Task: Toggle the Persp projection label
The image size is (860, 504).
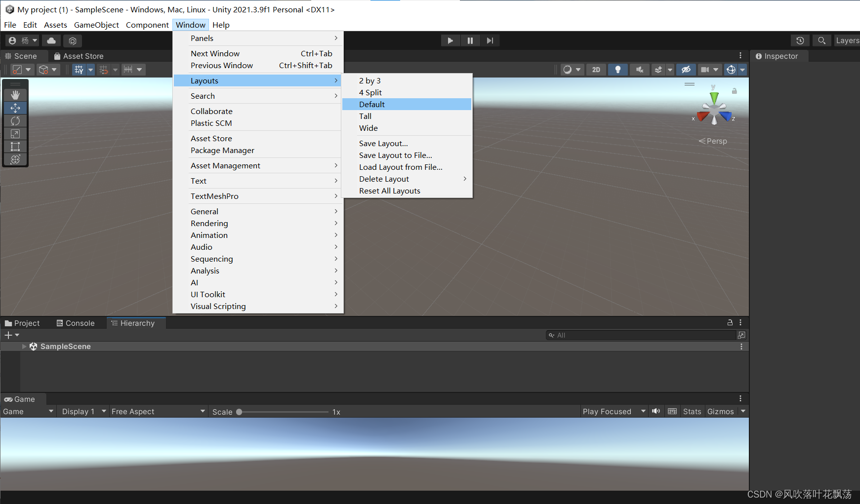Action: tap(713, 141)
